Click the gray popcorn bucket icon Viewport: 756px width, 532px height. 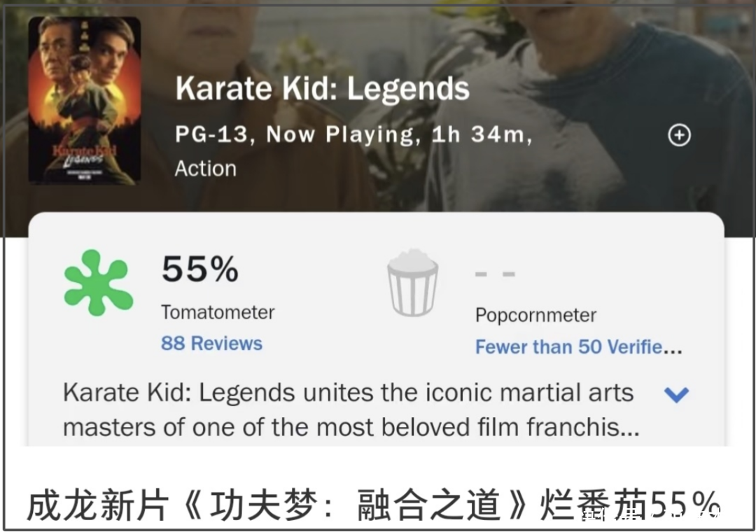413,283
